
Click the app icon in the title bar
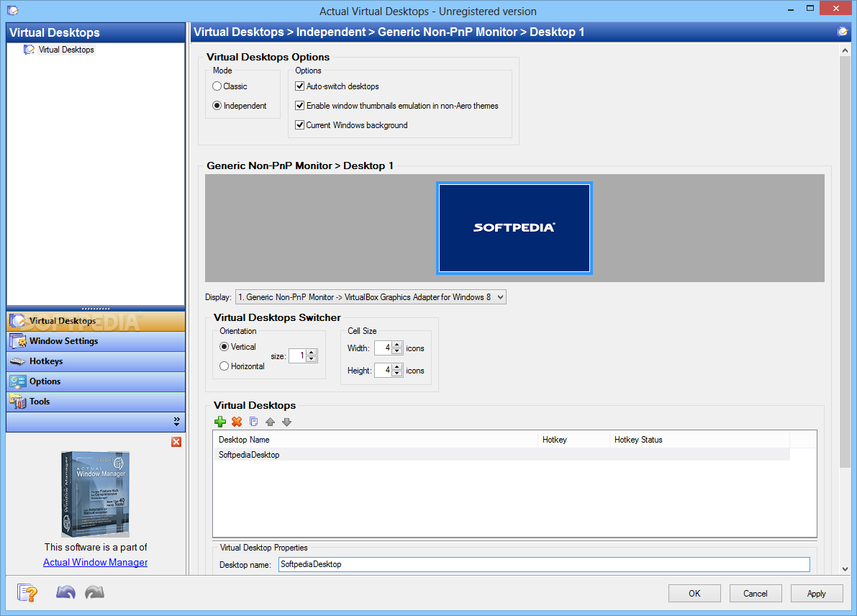click(12, 10)
